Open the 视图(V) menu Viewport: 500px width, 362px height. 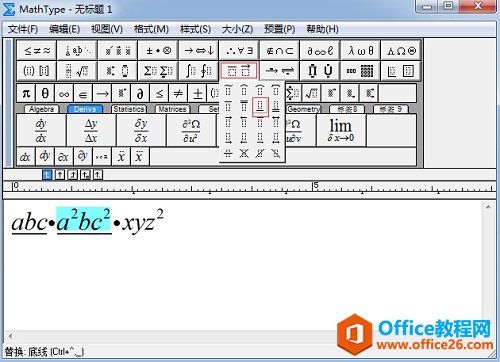[107, 29]
